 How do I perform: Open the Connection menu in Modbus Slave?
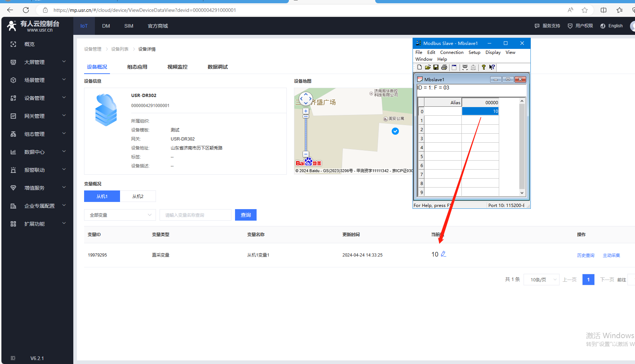[x=452, y=52]
